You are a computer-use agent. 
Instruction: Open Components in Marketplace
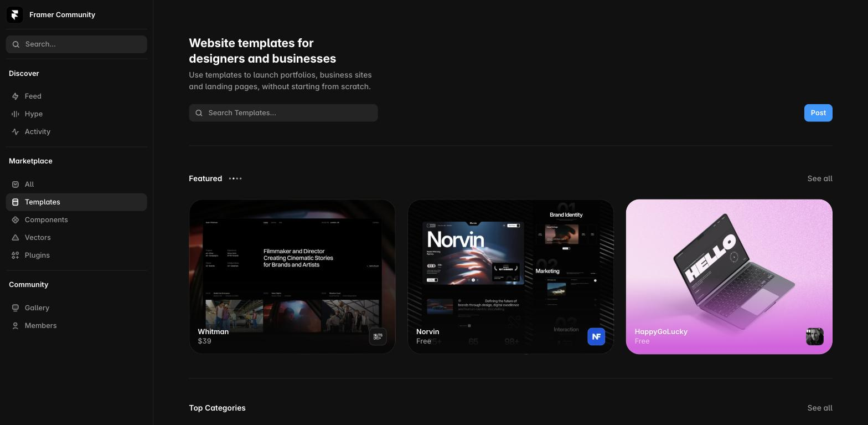pyautogui.click(x=76, y=220)
